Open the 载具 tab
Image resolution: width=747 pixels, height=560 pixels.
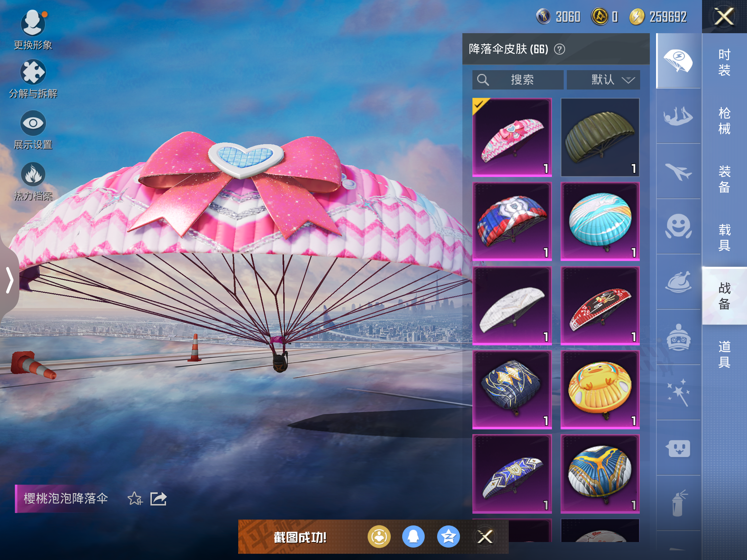tap(725, 237)
